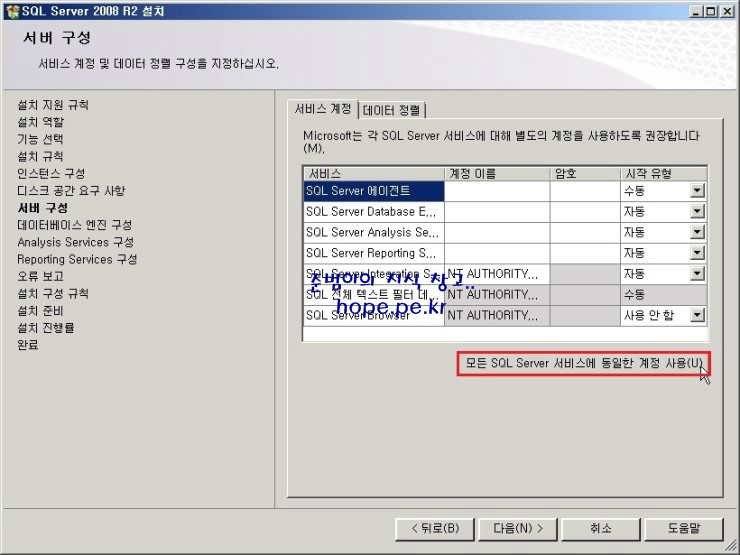Click the 암호 column header
Viewport: 740px width, 555px height.
[585, 174]
